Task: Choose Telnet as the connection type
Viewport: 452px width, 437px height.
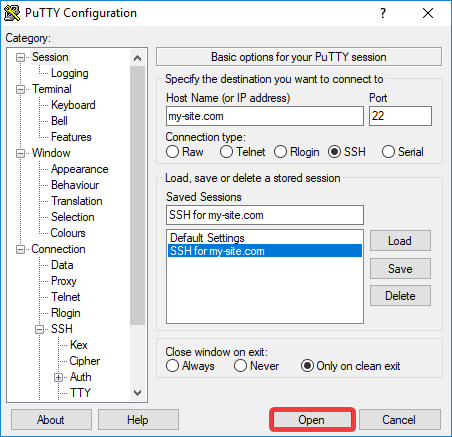Action: 226,152
